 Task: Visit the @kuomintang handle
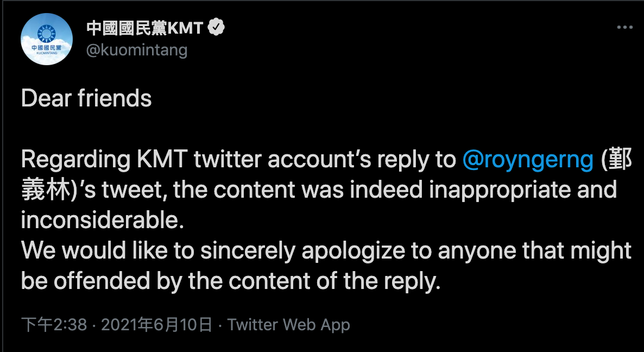click(137, 50)
